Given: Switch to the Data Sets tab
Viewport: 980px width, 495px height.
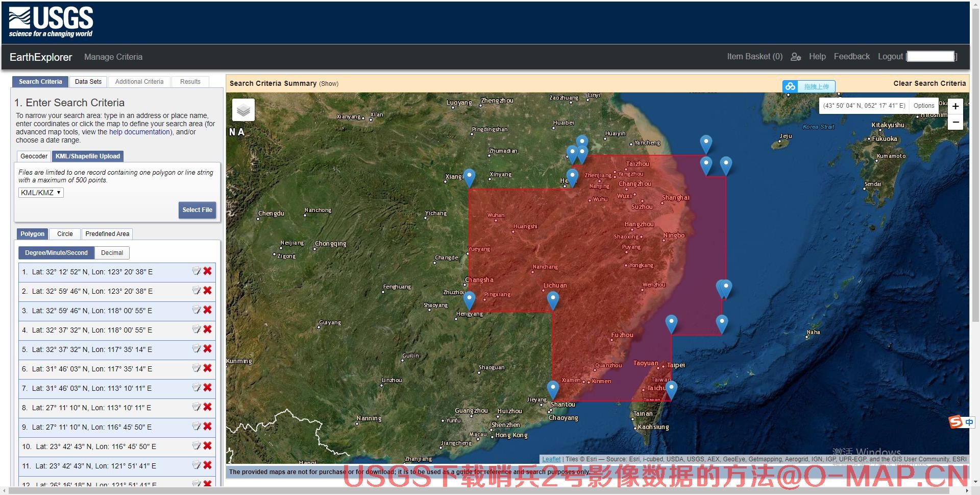Looking at the screenshot, I should point(88,82).
